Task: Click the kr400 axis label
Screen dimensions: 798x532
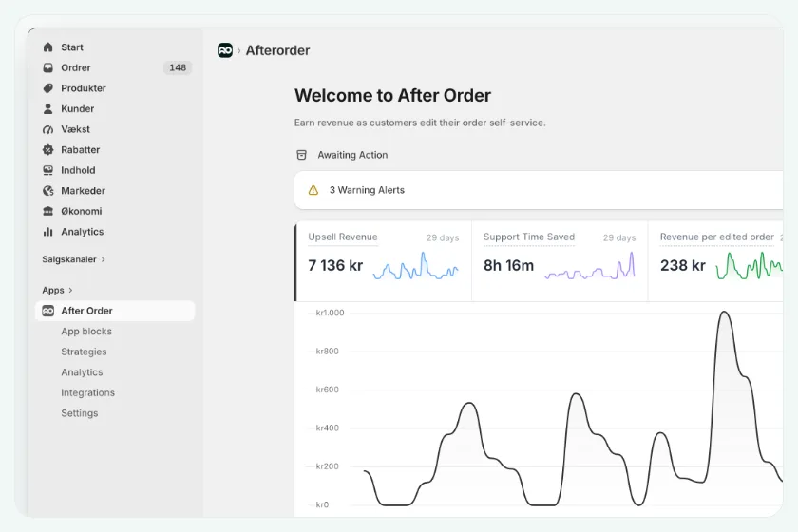Action: pyautogui.click(x=327, y=427)
